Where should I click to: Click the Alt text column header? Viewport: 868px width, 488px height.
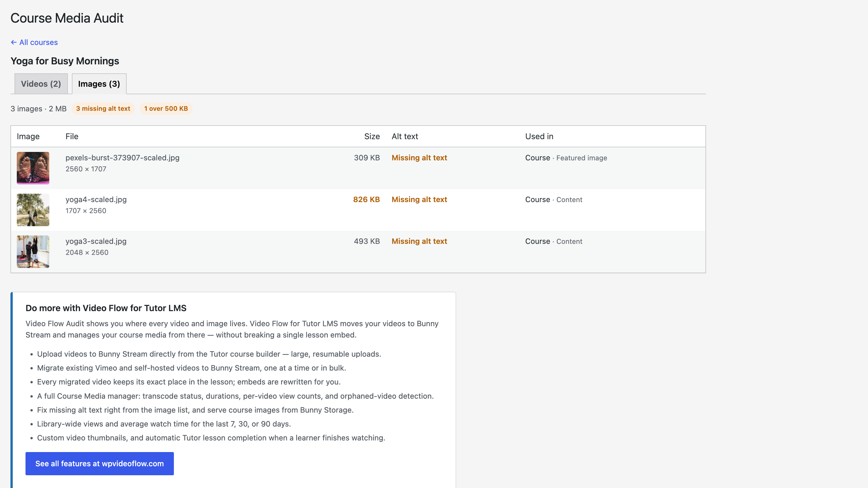coord(405,136)
